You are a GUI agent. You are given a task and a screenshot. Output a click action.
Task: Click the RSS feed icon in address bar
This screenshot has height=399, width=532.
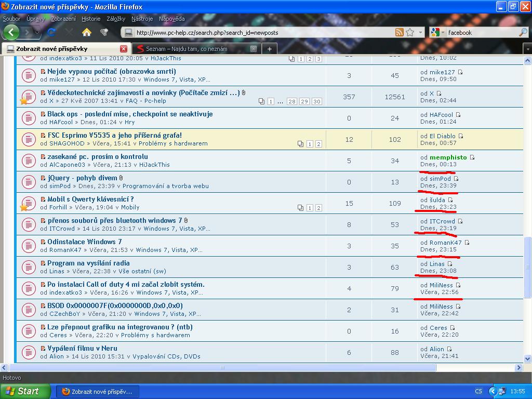pyautogui.click(x=400, y=33)
